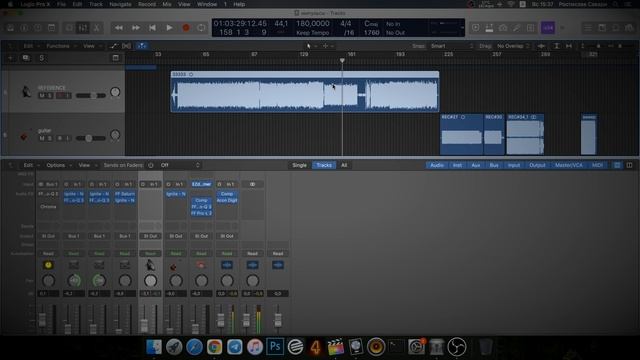Open the Track menu
Viewport: 640px width, 360px height.
pyautogui.click(x=96, y=4)
